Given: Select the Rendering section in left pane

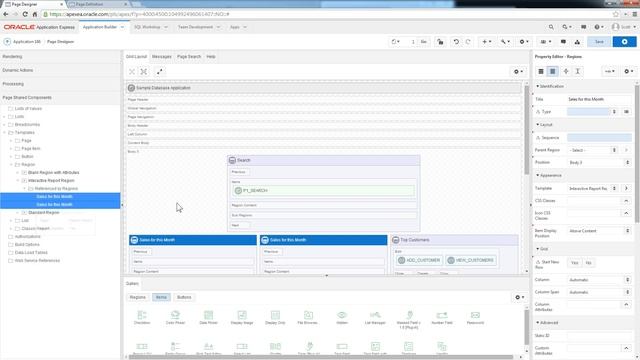Looking at the screenshot, I should [60, 56].
